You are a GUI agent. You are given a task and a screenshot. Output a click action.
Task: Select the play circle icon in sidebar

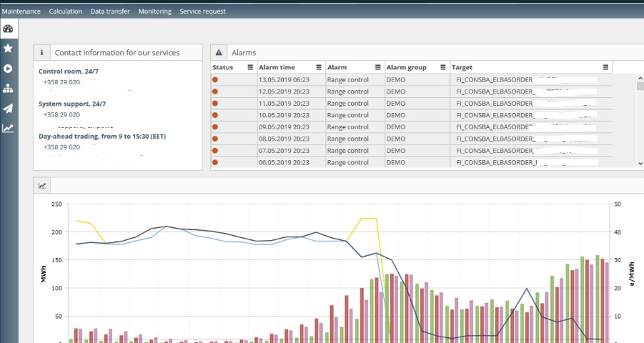click(8, 69)
